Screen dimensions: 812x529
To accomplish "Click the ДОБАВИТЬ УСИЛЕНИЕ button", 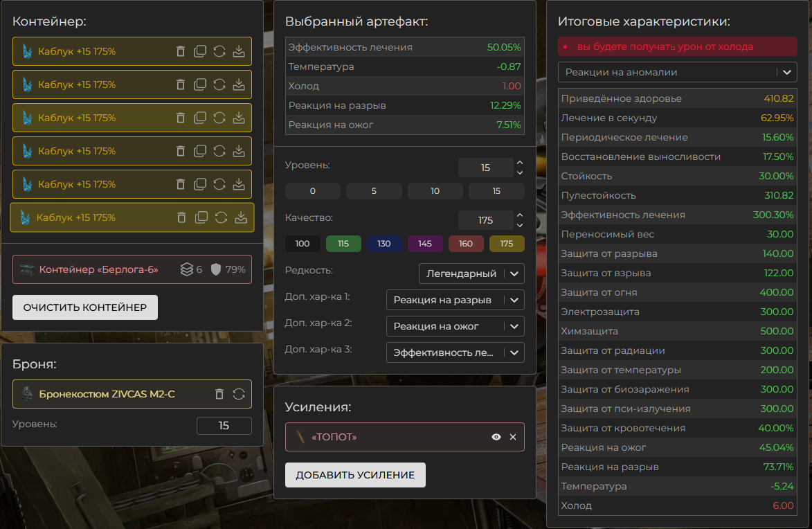I will [x=355, y=475].
